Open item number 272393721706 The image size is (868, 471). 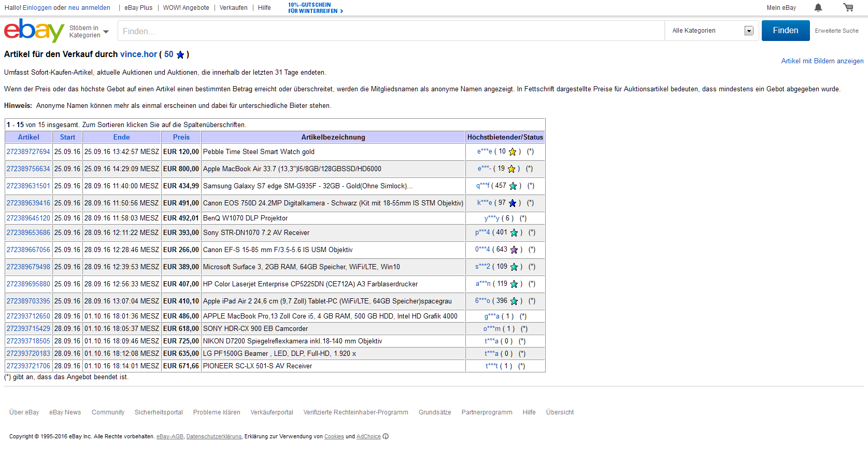(x=29, y=366)
